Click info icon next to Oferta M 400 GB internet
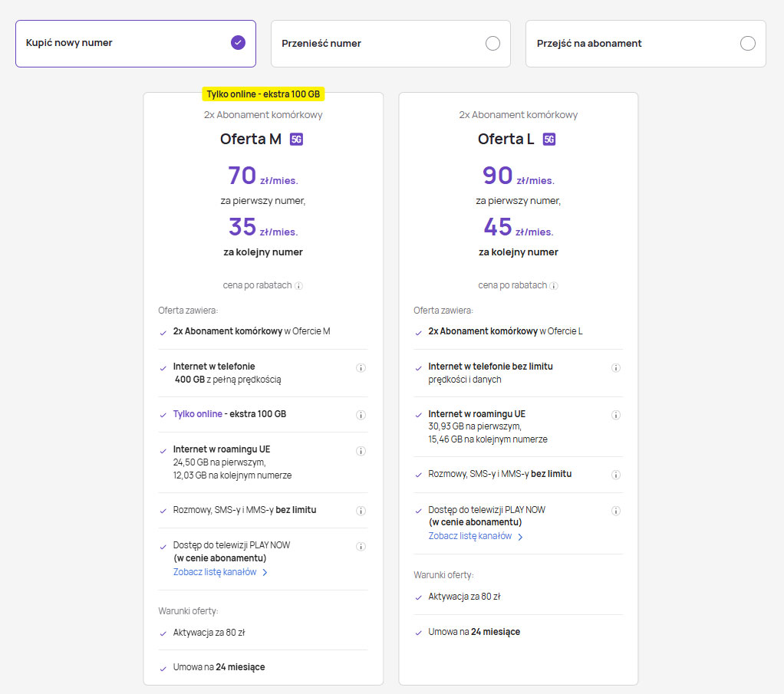This screenshot has width=784, height=694. [x=361, y=368]
